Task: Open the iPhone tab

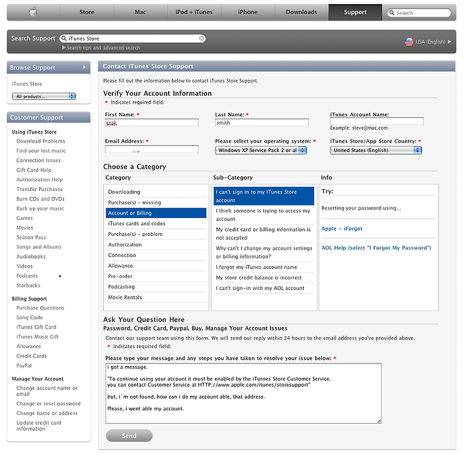Action: (x=248, y=13)
